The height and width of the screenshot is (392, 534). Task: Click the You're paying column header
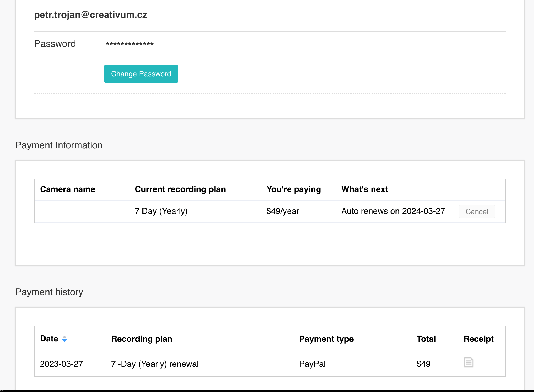(x=294, y=189)
